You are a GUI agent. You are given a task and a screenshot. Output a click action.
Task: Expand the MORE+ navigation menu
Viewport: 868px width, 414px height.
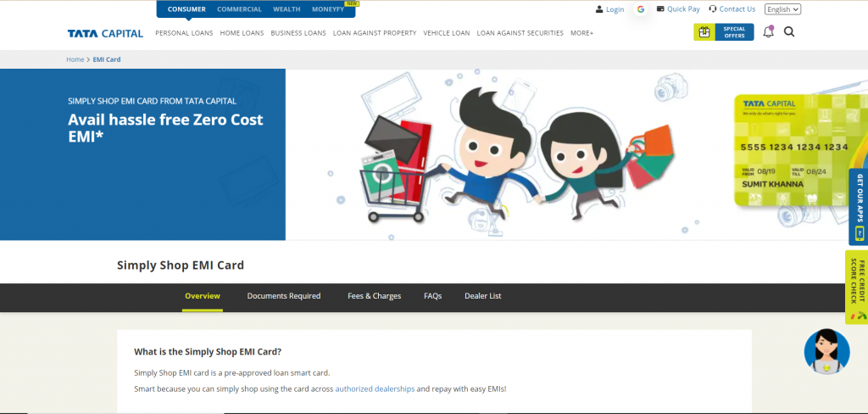coord(581,33)
